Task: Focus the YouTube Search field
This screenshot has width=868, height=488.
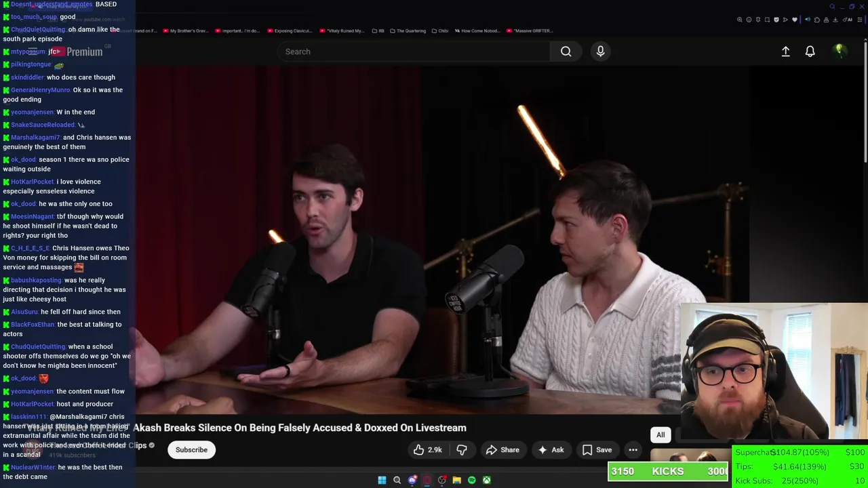Action: [x=414, y=52]
